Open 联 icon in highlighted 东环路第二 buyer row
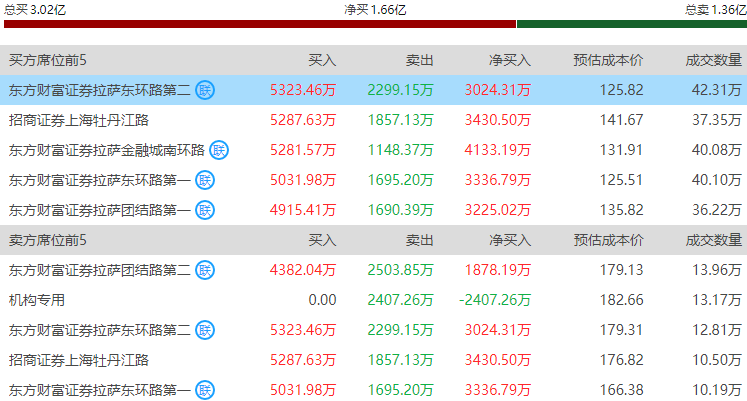Image resolution: width=747 pixels, height=401 pixels. tap(205, 90)
